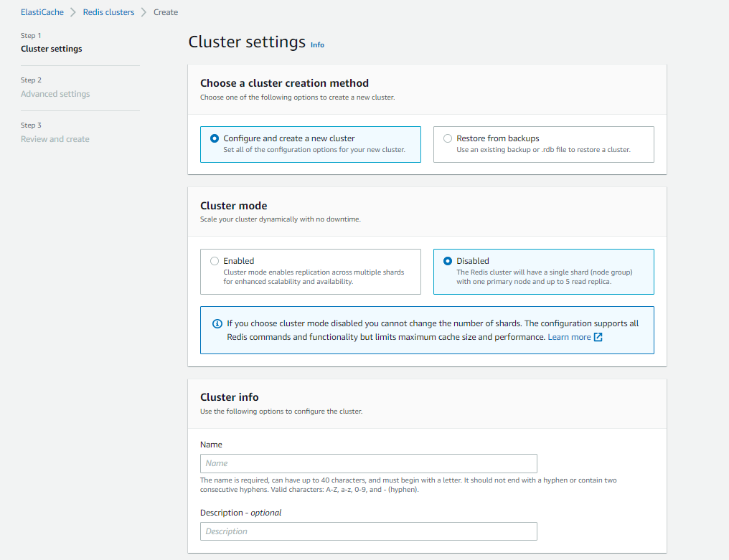Click the Cluster info heading
729x560 pixels.
(x=229, y=397)
